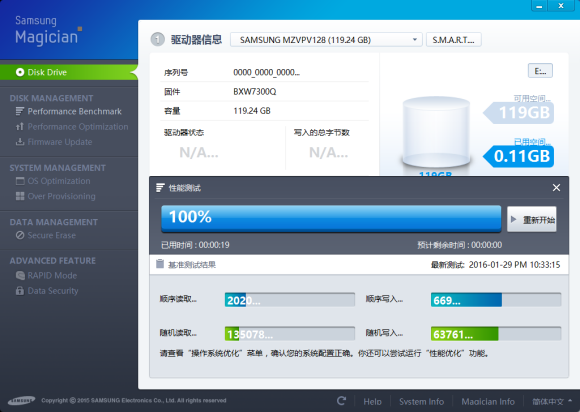
Task: Click the 随机写入 random write result bar
Action: (x=496, y=334)
